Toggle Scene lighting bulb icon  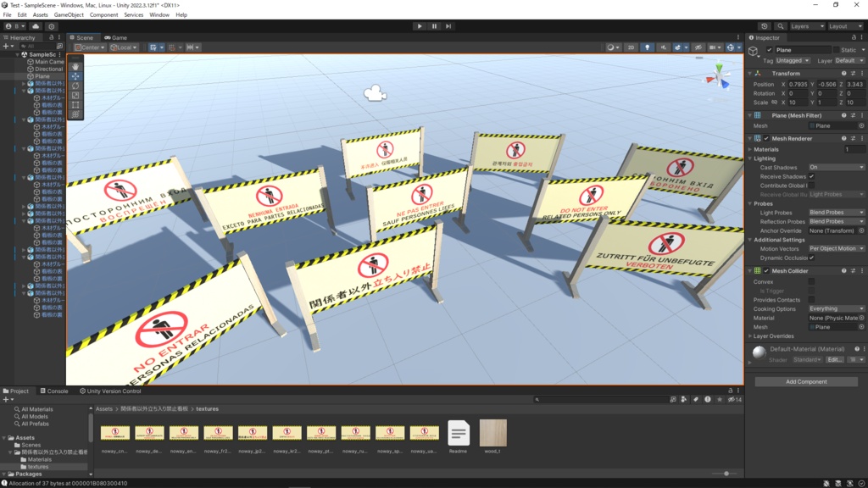click(x=647, y=47)
